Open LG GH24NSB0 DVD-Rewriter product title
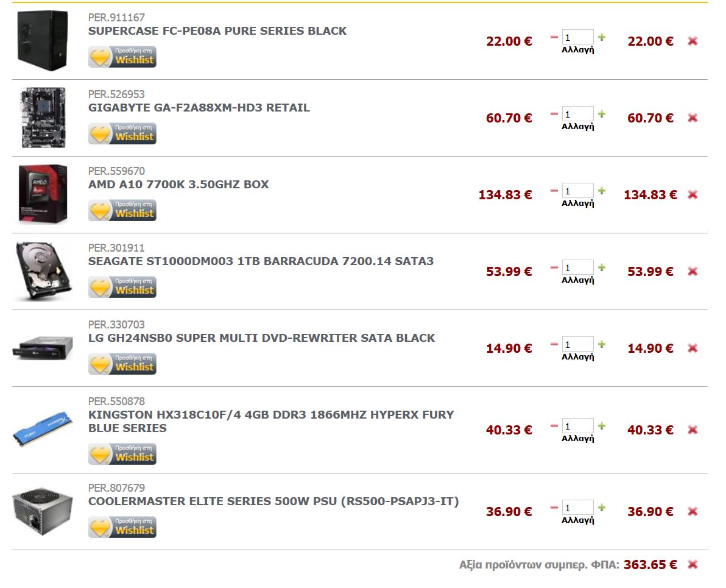The image size is (726, 588). 262,338
